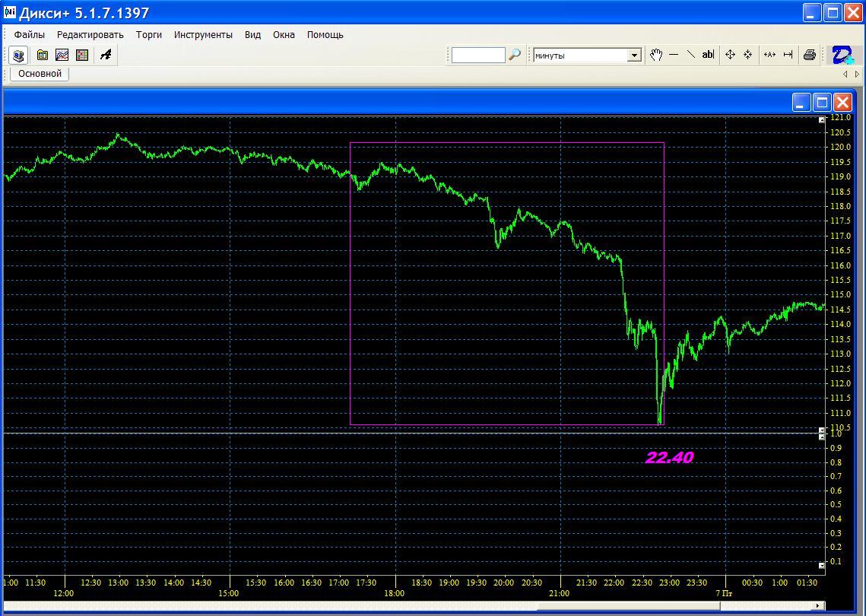Click the 00:30 time label
This screenshot has width=866, height=616.
point(752,583)
